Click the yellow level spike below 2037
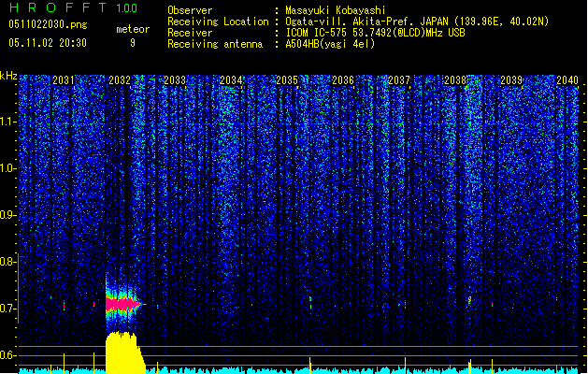Viewport: 588px width, 374px height. (x=405, y=366)
